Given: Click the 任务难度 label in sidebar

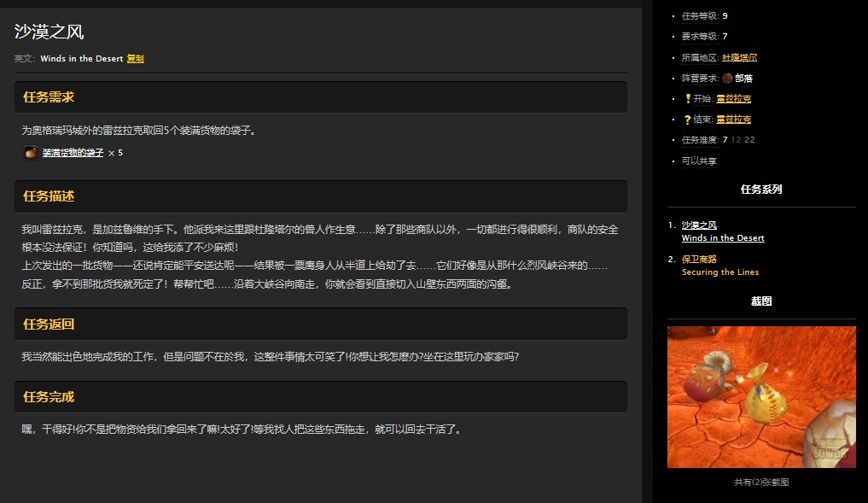Looking at the screenshot, I should pyautogui.click(x=700, y=140).
